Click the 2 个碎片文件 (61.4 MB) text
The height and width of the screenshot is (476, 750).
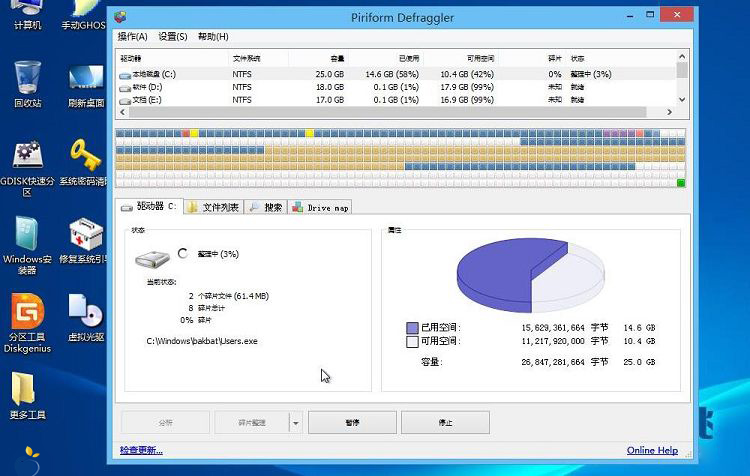click(x=229, y=296)
